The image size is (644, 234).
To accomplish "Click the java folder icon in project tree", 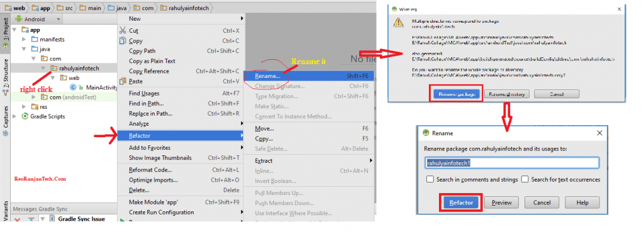I will [35, 49].
